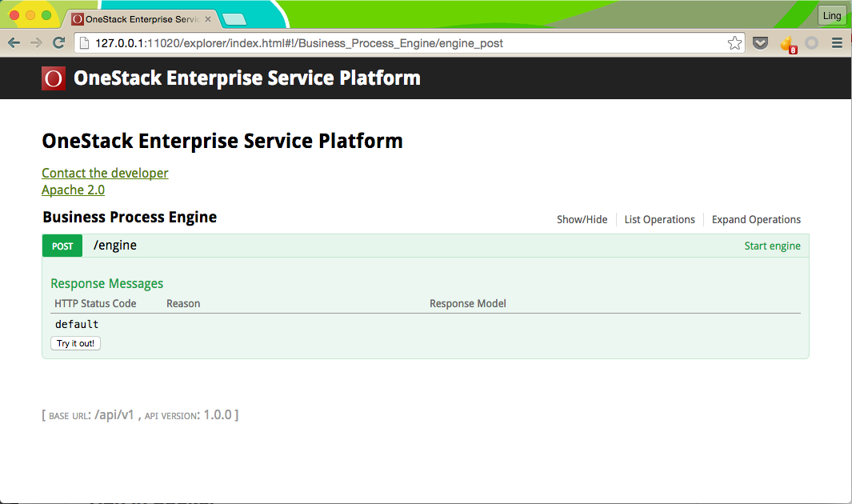The width and height of the screenshot is (852, 504).
Task: Click the browser forward arrow
Action: [x=36, y=43]
